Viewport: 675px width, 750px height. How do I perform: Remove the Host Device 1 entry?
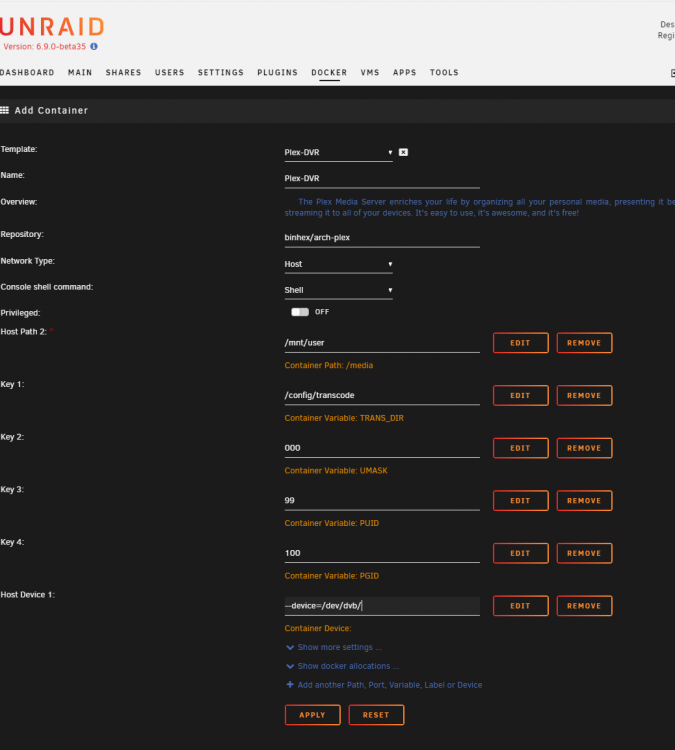tap(584, 606)
